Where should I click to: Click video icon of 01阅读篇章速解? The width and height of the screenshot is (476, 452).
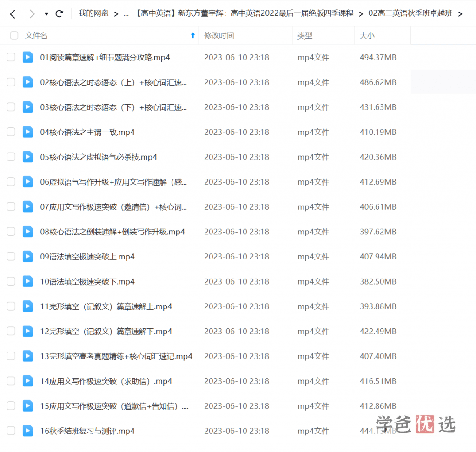[x=27, y=57]
